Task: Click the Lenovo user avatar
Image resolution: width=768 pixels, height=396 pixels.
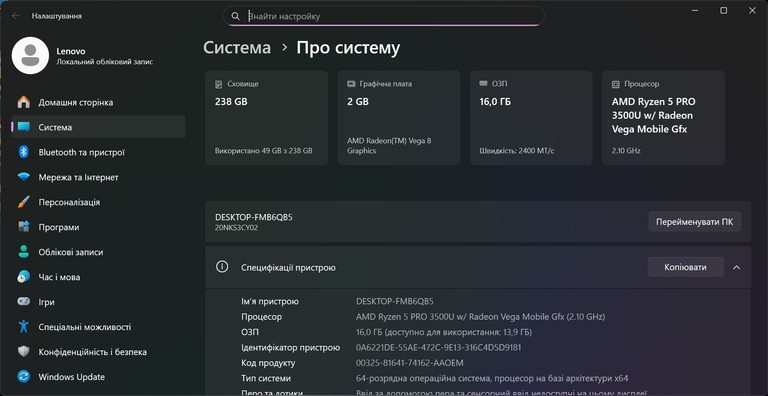Action: [x=30, y=55]
